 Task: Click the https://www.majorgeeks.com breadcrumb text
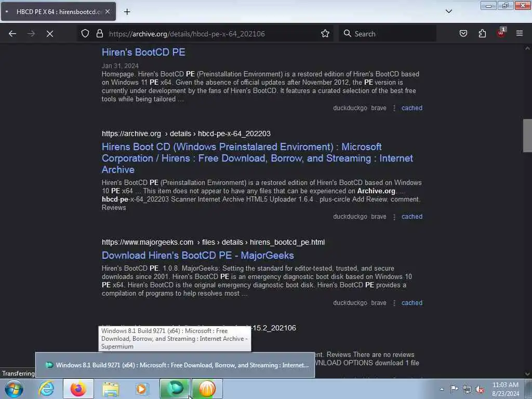tap(213, 242)
